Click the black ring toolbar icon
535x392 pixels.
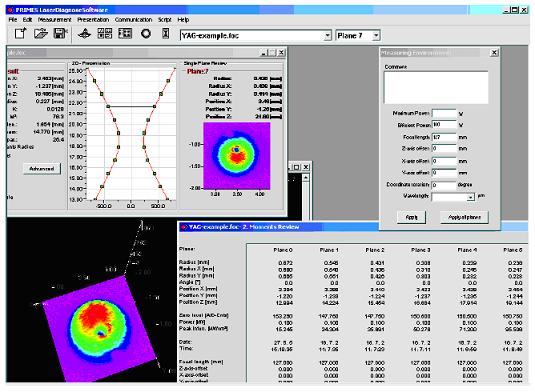tap(146, 33)
